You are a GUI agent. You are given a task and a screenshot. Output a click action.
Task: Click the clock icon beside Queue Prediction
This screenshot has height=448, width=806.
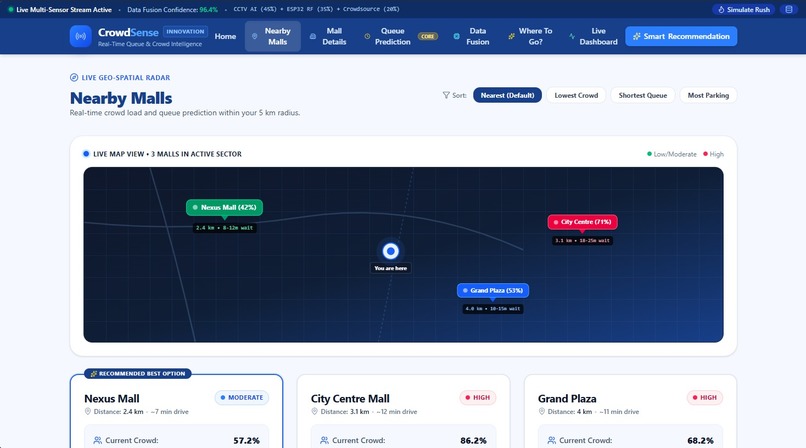367,36
